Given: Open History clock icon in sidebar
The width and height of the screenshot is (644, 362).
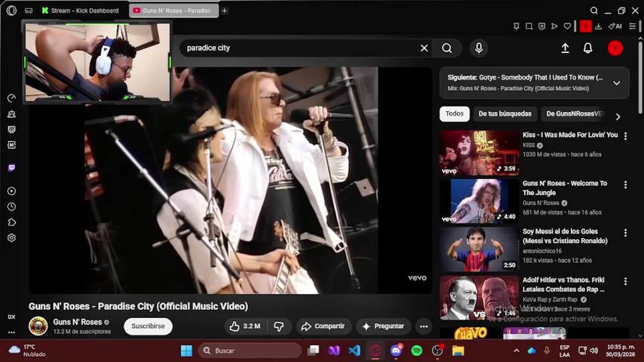Looking at the screenshot, I should pos(12,207).
